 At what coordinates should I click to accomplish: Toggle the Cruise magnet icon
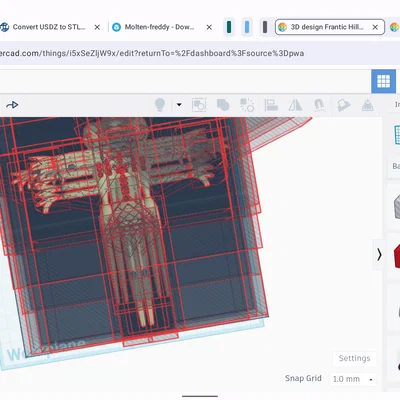[x=319, y=105]
